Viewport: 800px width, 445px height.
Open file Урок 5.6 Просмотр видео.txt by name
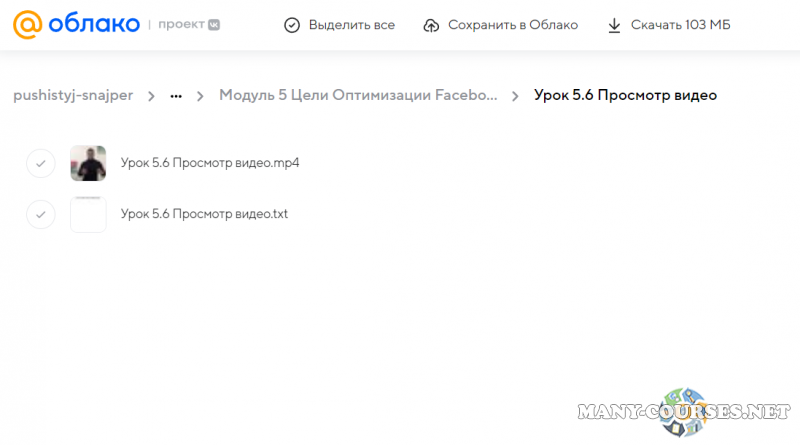(204, 214)
